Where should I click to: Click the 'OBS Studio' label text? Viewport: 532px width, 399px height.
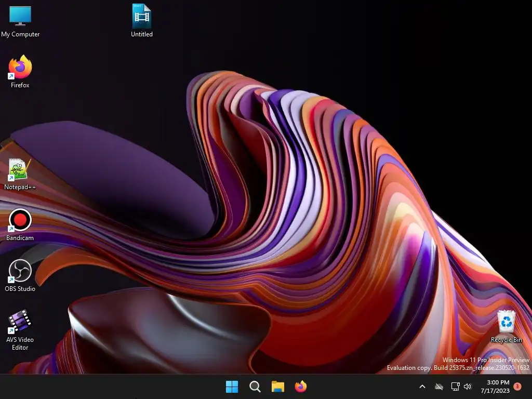click(x=20, y=289)
